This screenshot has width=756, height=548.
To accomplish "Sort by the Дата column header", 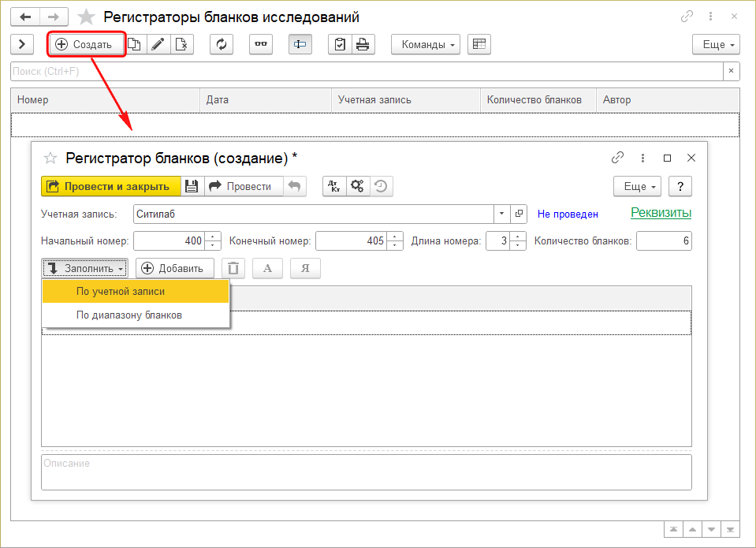I will click(x=266, y=100).
